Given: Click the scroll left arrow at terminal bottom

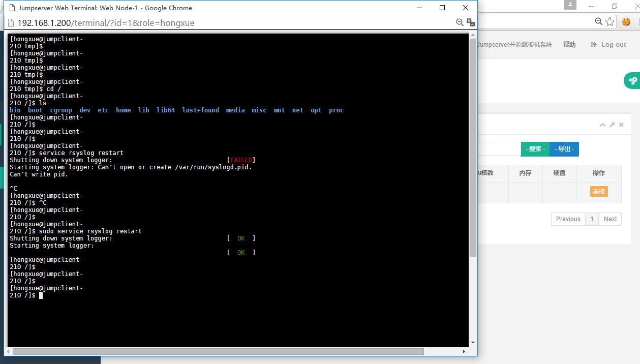Looking at the screenshot, I should click(8, 351).
